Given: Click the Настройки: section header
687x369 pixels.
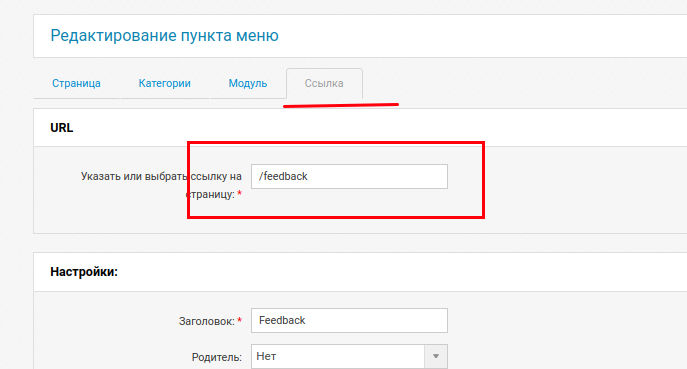Looking at the screenshot, I should pos(84,272).
